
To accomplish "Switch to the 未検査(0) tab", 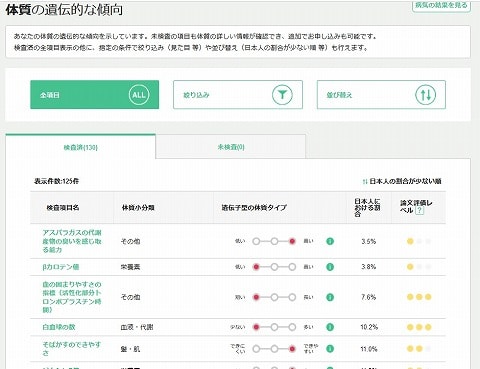I will point(231,147).
